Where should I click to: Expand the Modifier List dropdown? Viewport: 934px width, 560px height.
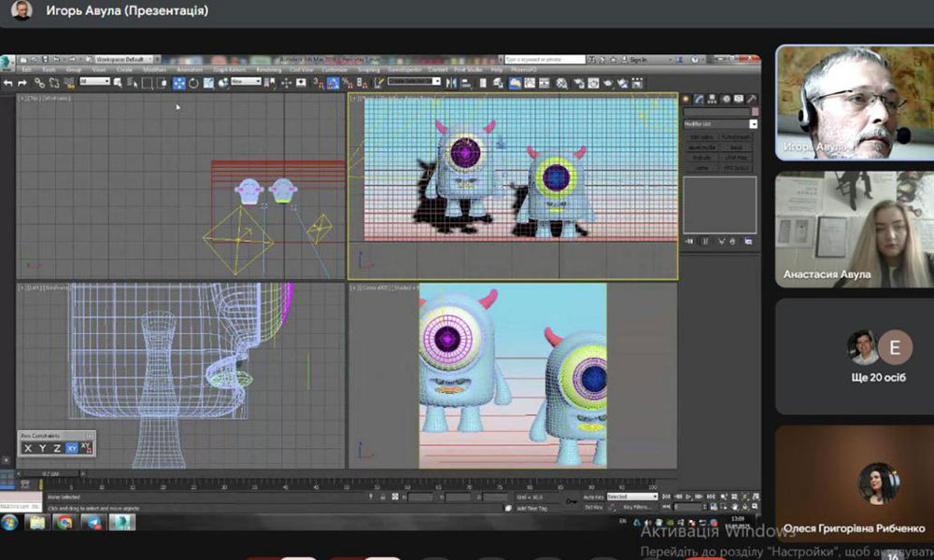click(x=720, y=124)
